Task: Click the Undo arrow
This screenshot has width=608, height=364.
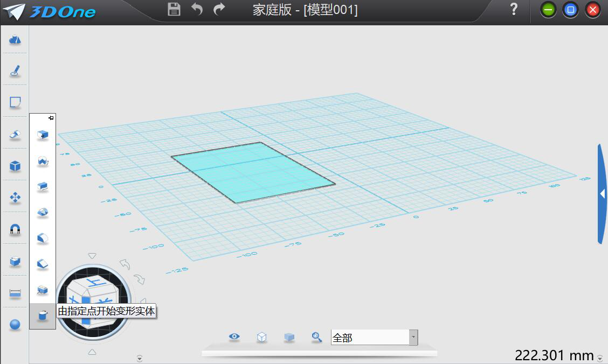Action: (197, 9)
